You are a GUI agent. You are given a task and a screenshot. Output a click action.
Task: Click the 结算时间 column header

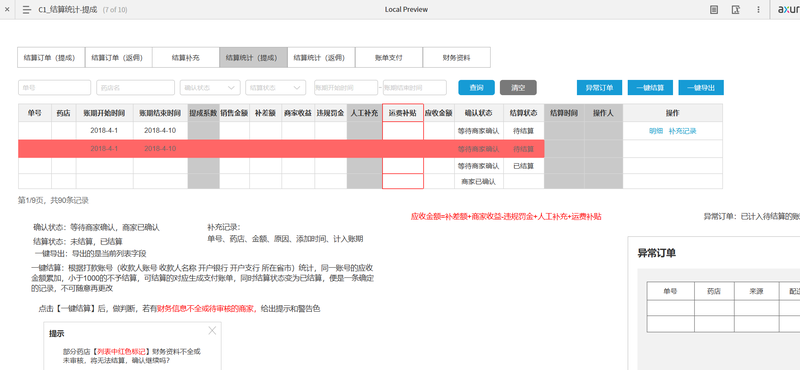point(564,113)
